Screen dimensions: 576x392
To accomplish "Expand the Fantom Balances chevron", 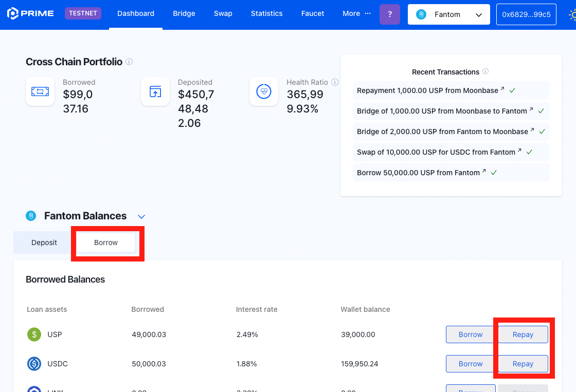I will pos(141,217).
